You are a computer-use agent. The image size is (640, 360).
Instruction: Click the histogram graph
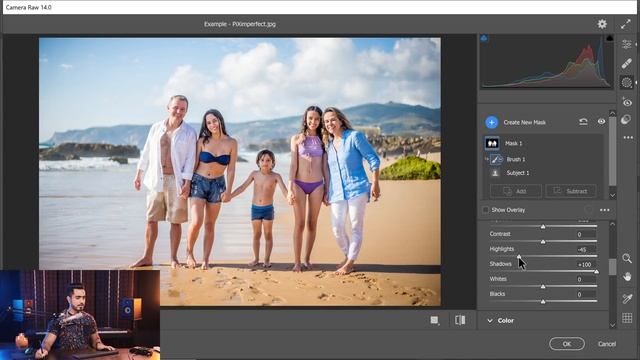(x=547, y=62)
